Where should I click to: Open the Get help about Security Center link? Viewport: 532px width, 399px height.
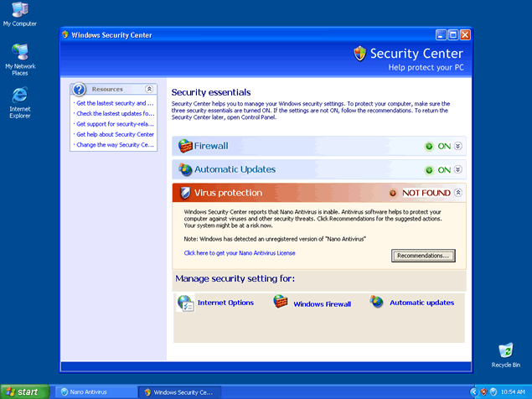(x=115, y=134)
